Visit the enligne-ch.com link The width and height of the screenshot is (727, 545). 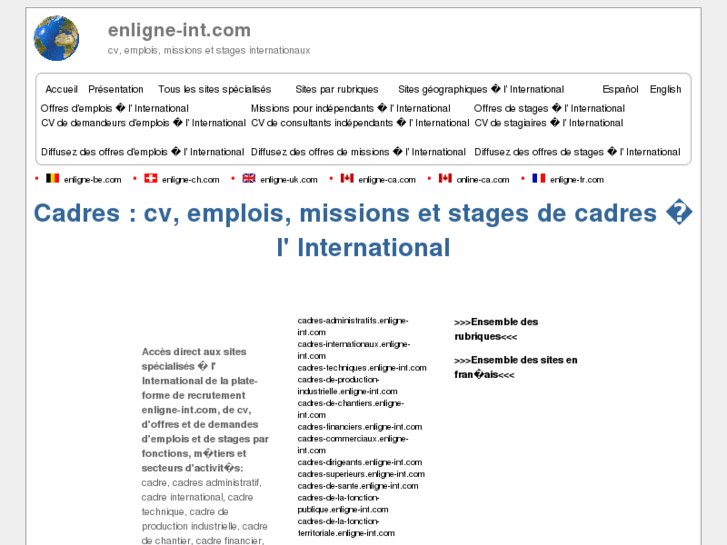point(191,180)
